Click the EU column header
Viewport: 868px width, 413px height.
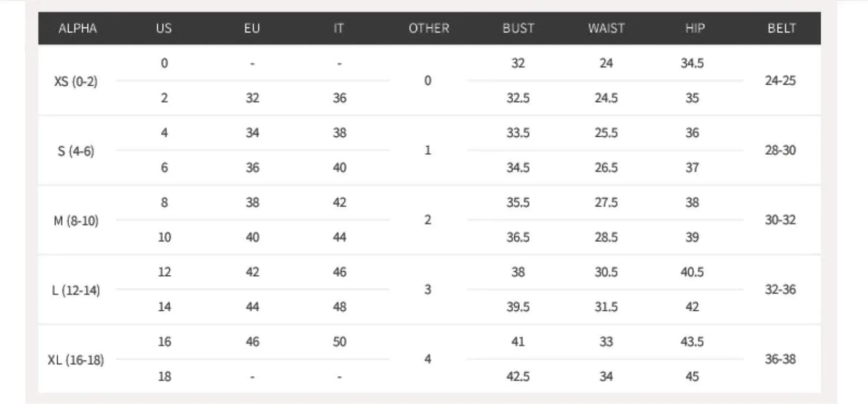(x=252, y=29)
